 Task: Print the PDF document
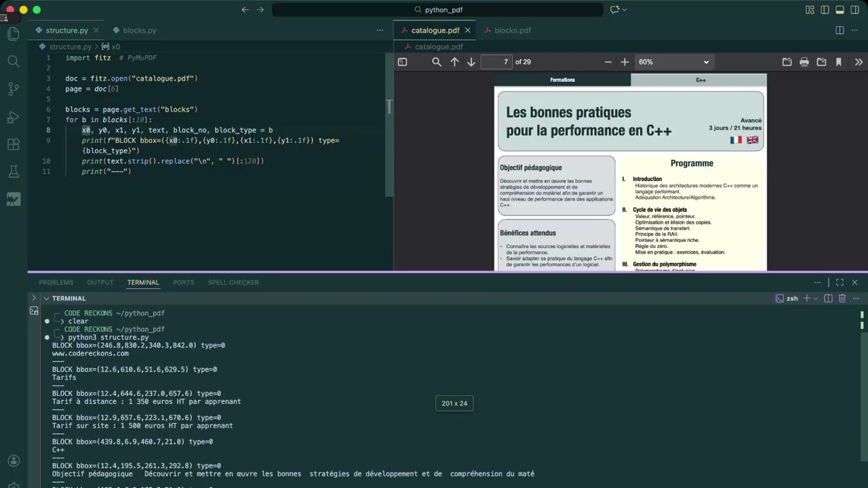click(x=804, y=62)
